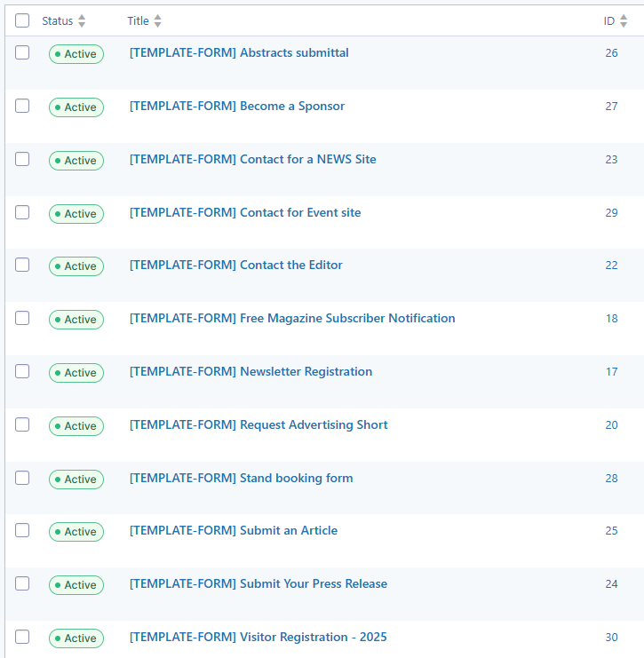Tick the select-all checkbox in header

[22, 20]
